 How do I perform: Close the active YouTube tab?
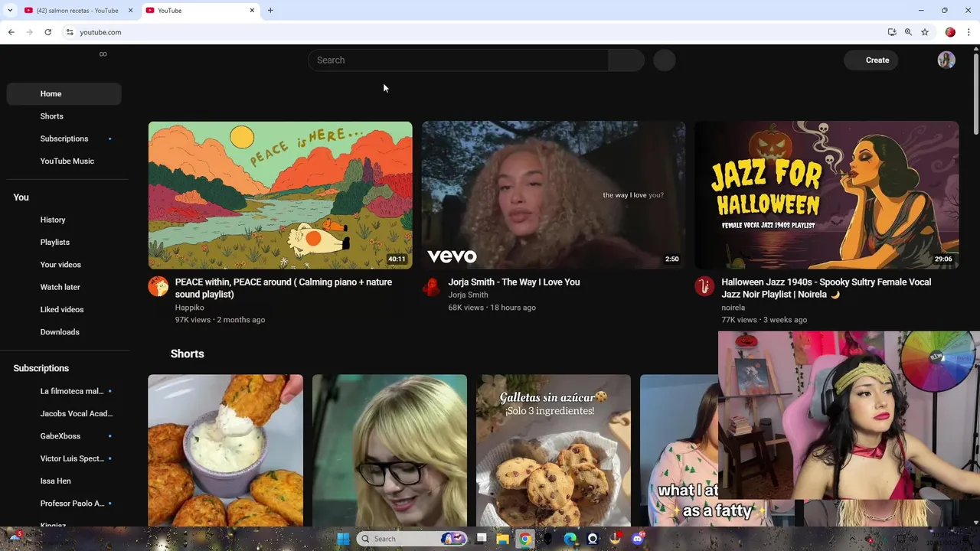tap(252, 10)
